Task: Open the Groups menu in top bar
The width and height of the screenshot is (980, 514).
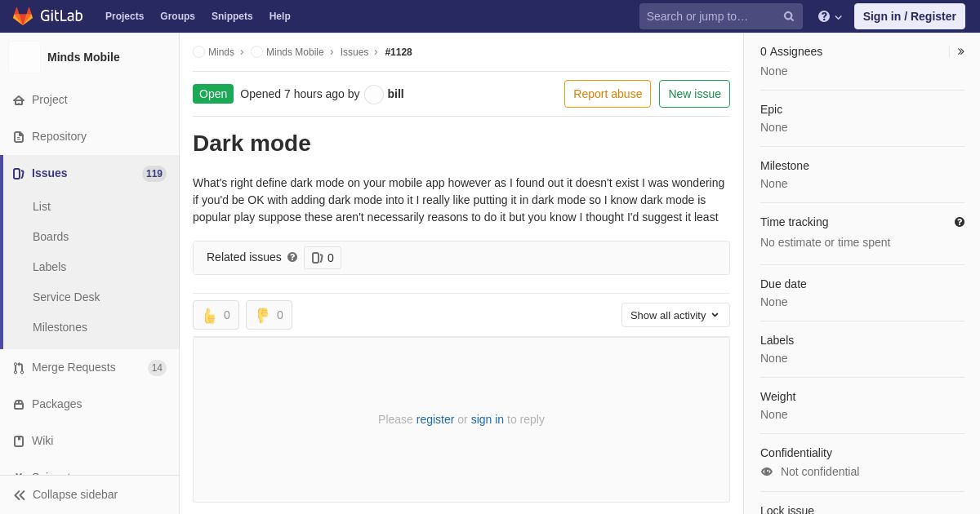Action: (x=177, y=16)
